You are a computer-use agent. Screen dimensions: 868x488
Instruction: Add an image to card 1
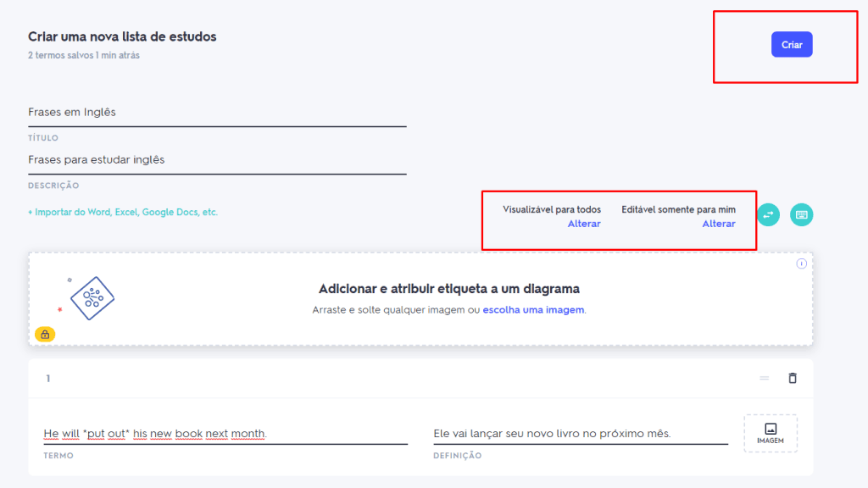tap(770, 433)
